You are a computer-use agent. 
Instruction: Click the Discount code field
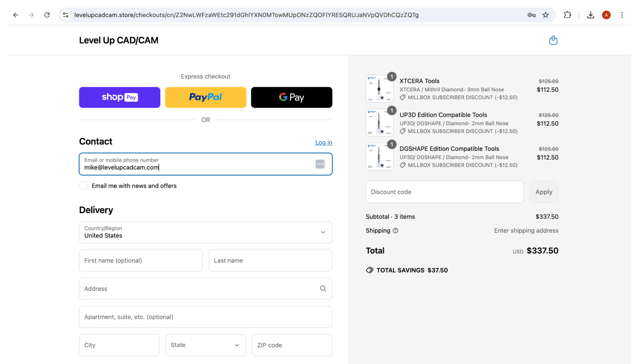445,192
